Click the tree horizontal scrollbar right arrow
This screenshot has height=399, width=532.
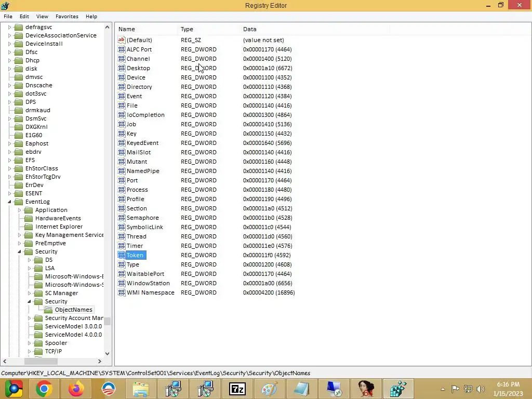[99, 362]
